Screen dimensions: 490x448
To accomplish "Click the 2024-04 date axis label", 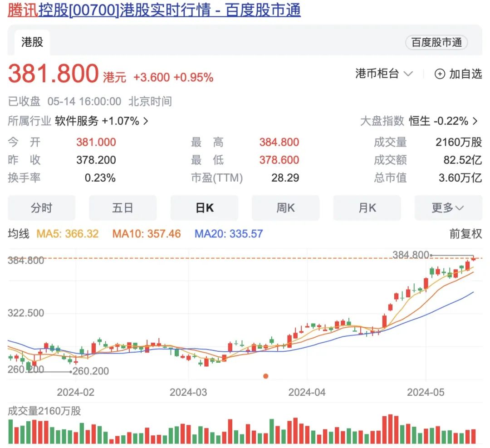I will 307,392.
